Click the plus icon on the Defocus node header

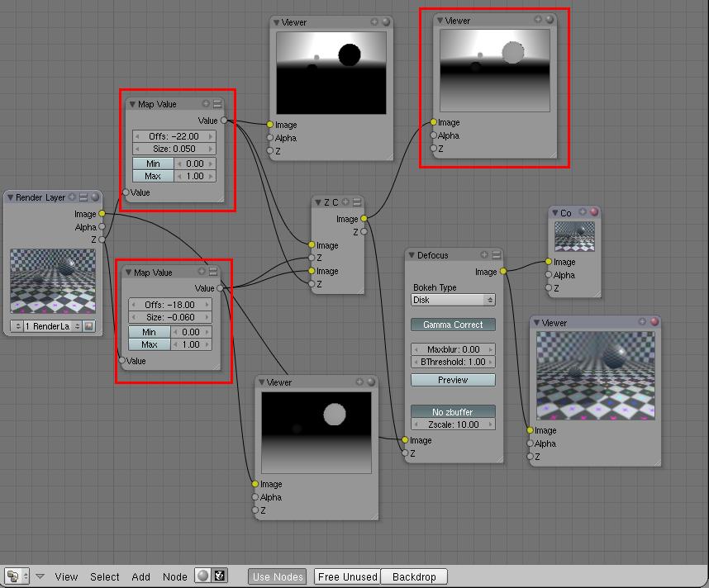pyautogui.click(x=484, y=254)
